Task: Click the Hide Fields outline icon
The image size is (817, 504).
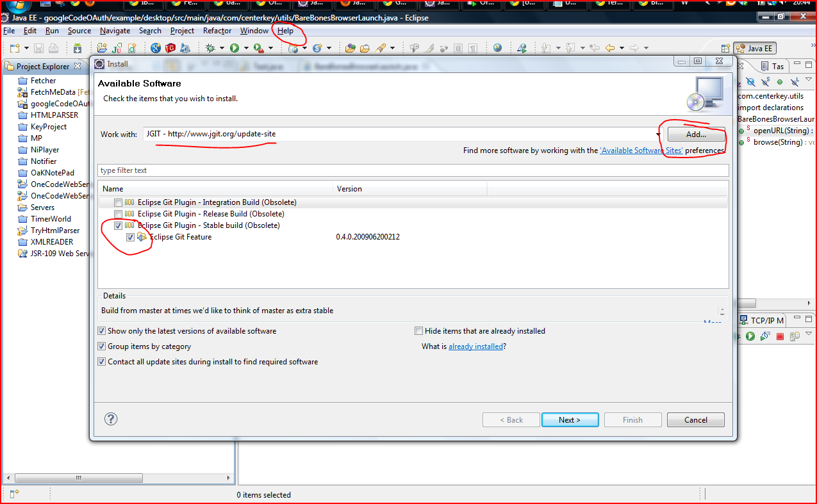Action: 750,82
